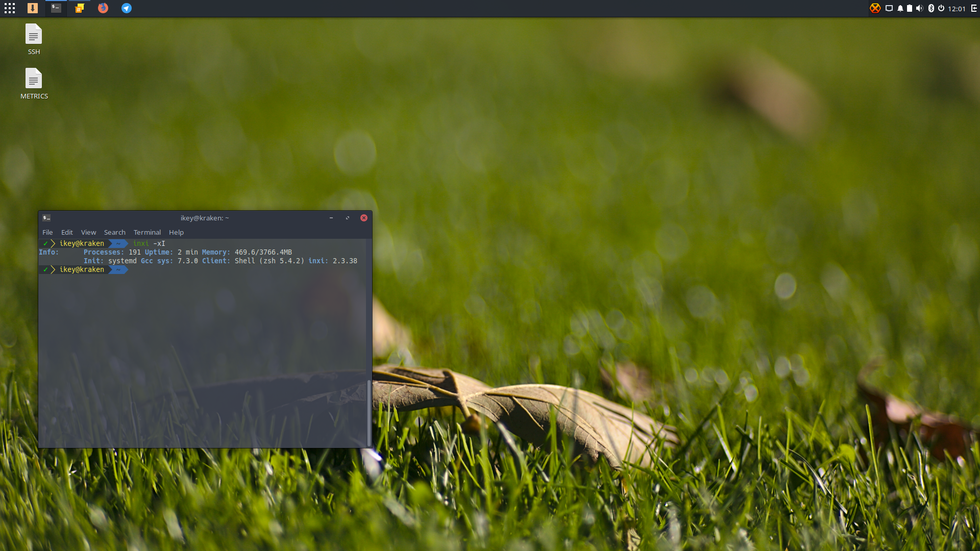
Task: Click the terminal title 'ikey@kraken: ~'
Action: point(205,218)
